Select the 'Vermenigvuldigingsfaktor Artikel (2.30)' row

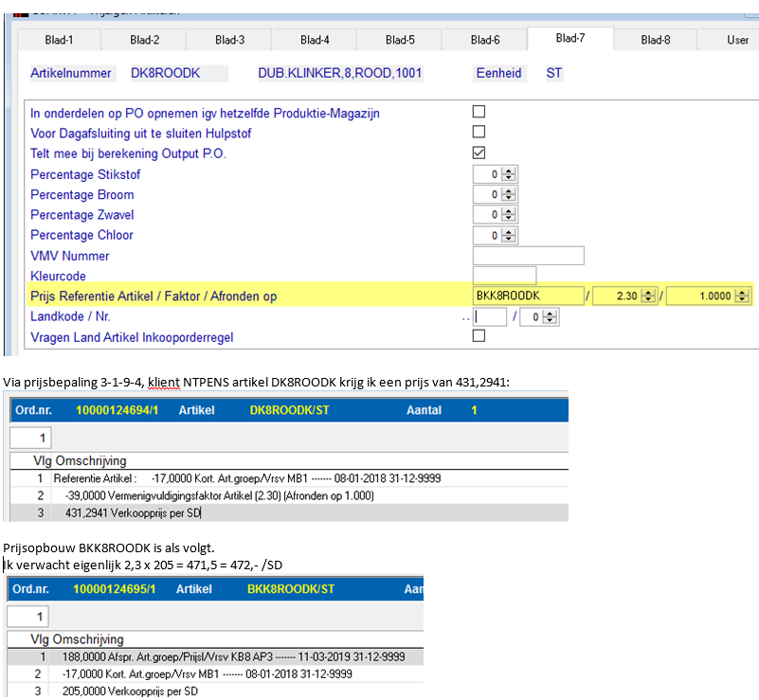tap(289, 495)
